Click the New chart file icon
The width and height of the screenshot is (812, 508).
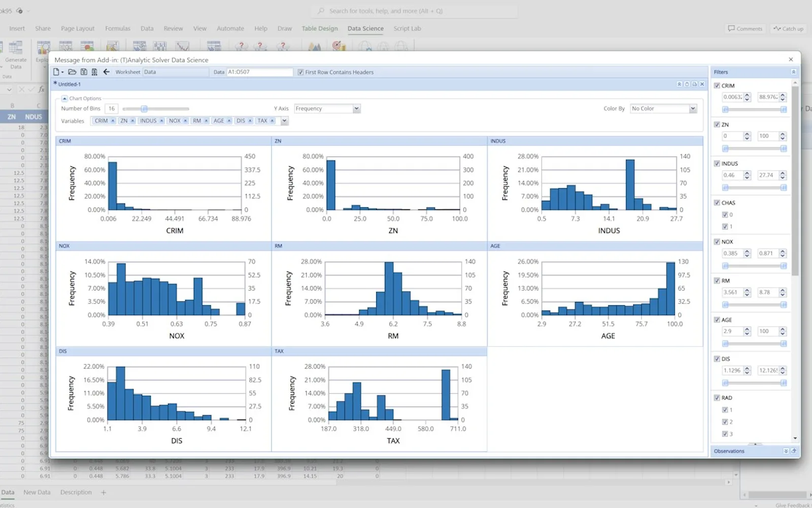coord(56,72)
